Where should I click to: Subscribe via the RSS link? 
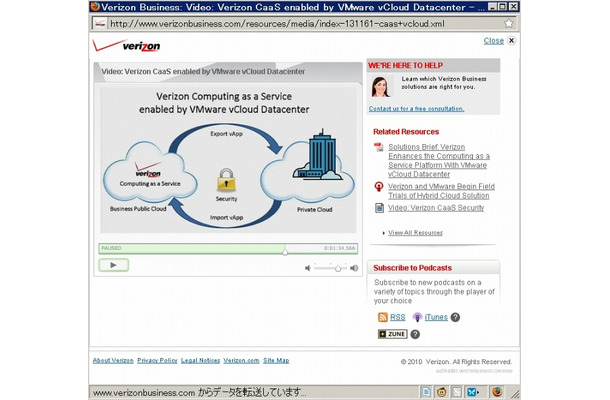click(x=398, y=317)
